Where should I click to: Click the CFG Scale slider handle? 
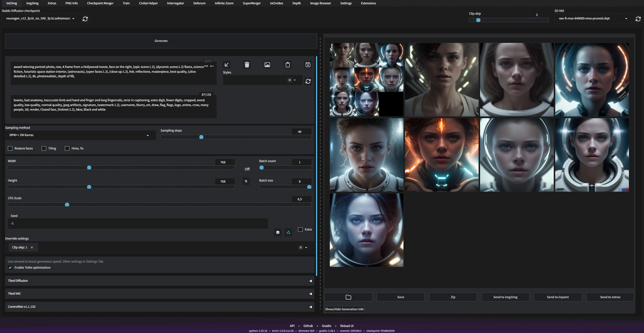click(x=67, y=205)
